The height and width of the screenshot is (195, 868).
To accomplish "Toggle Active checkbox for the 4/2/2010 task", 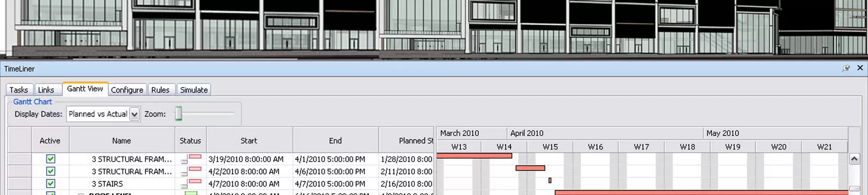I will click(51, 171).
